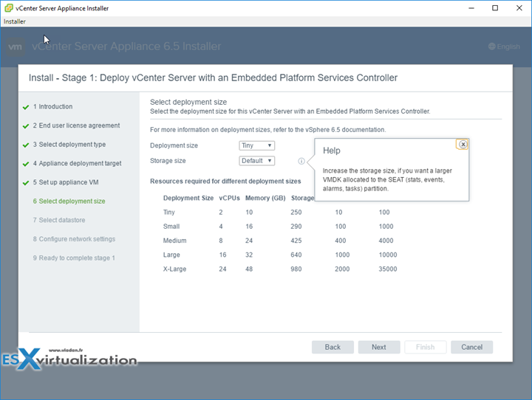Screen dimensions: 532x400
Task: Click the X-Large row label
Action: [x=174, y=269]
